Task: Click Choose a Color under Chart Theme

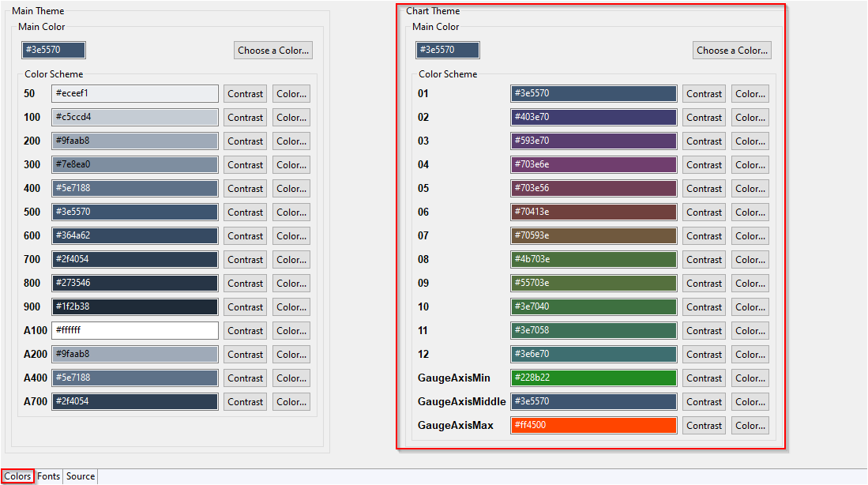Action: point(731,50)
